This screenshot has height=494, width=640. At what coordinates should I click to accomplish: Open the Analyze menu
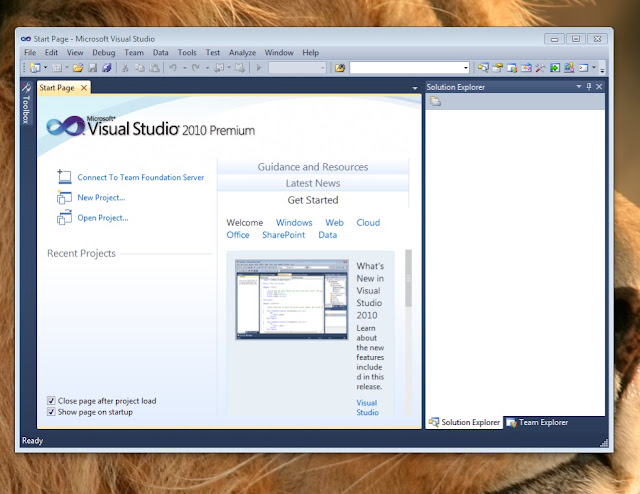click(242, 53)
